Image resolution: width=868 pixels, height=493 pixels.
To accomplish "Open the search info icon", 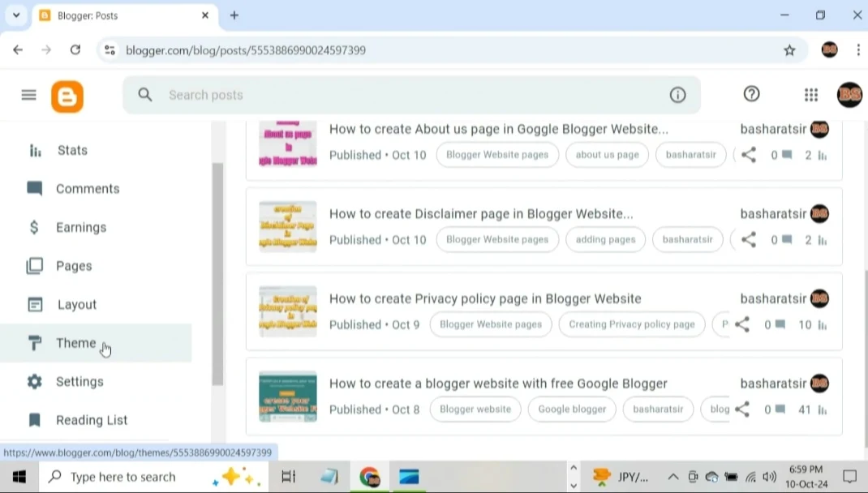I will pyautogui.click(x=677, y=95).
